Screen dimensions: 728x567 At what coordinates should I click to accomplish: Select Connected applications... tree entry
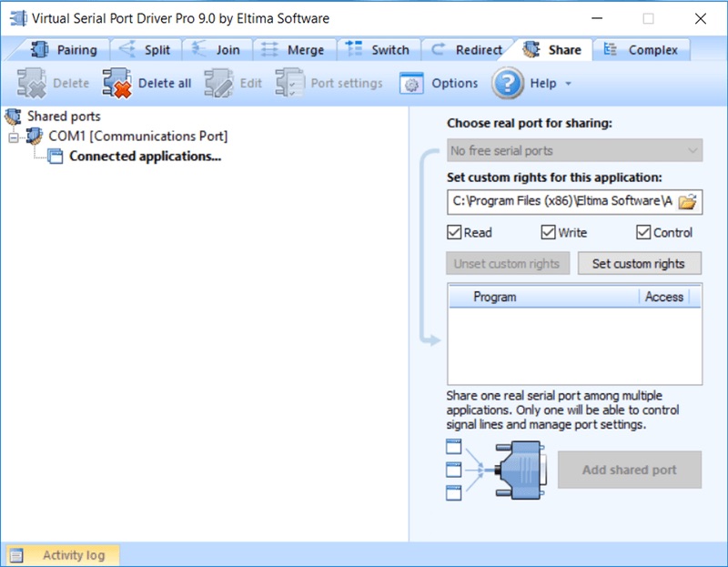(x=145, y=156)
